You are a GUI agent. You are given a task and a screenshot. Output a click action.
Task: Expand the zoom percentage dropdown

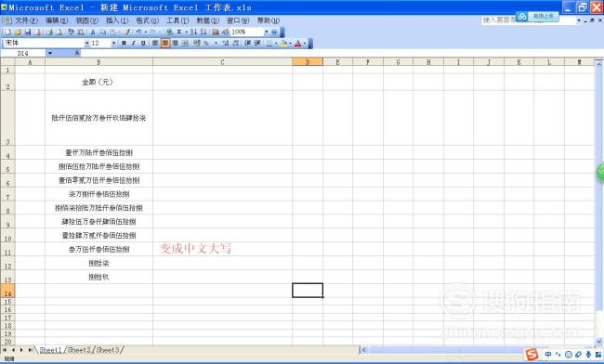pyautogui.click(x=266, y=32)
